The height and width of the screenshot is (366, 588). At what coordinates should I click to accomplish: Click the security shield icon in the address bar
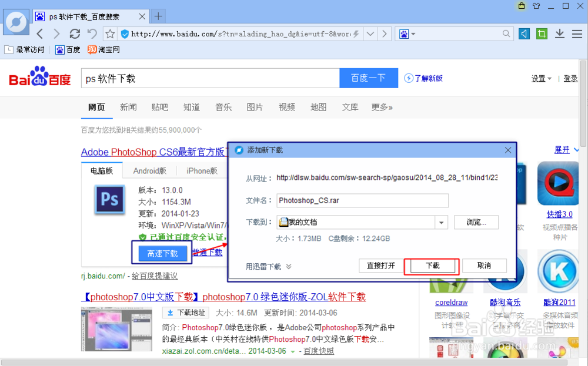123,33
